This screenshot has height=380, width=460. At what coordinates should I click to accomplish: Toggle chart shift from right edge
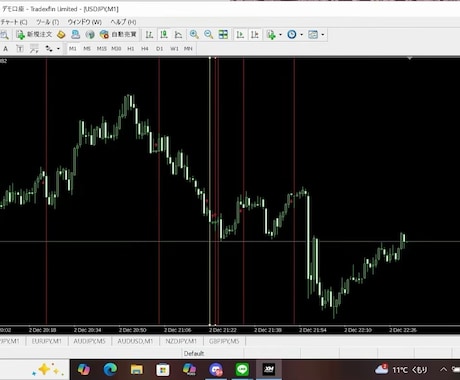coord(255,34)
